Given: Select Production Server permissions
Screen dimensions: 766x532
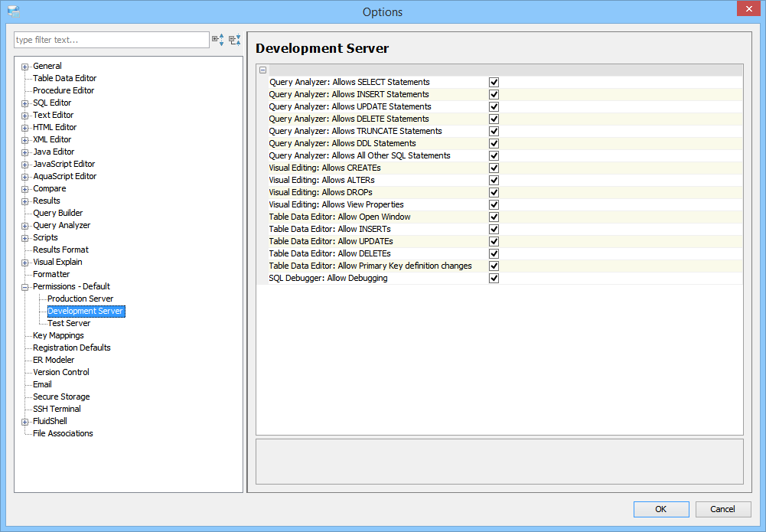Looking at the screenshot, I should point(80,299).
